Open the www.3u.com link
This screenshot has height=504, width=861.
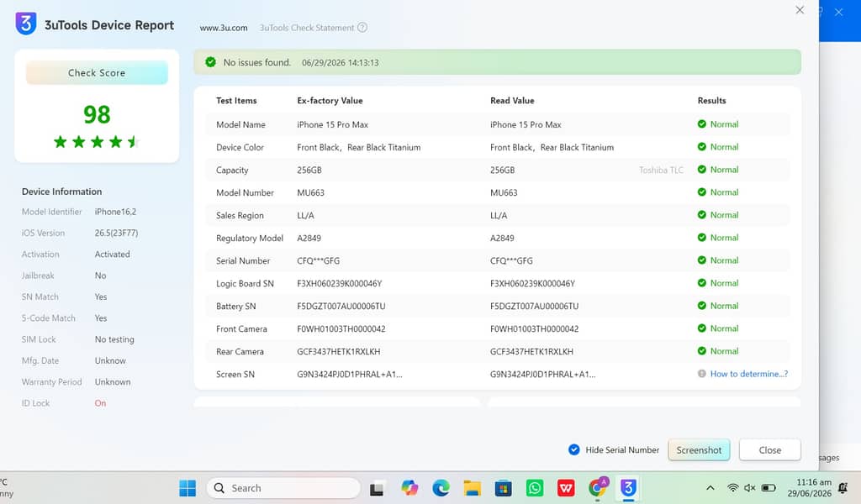click(224, 28)
